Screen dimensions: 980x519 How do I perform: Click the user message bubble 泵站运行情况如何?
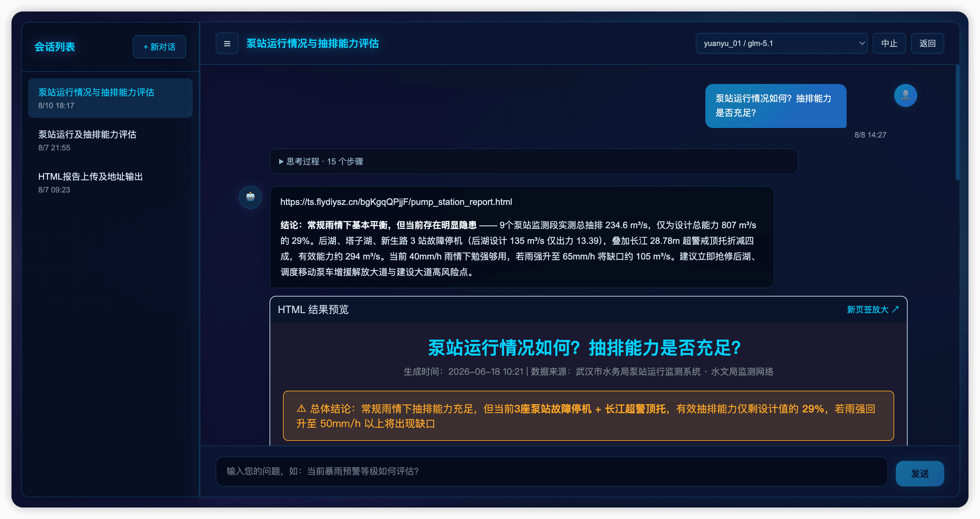click(775, 105)
